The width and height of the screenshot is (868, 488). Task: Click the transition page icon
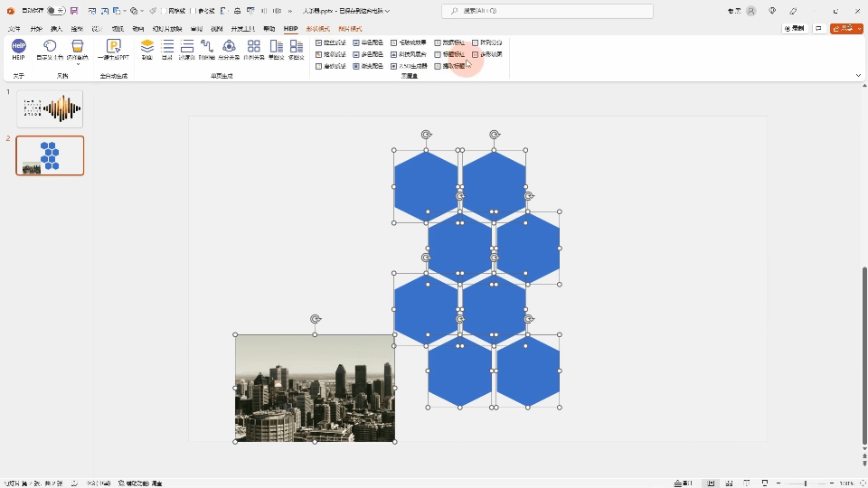point(187,46)
